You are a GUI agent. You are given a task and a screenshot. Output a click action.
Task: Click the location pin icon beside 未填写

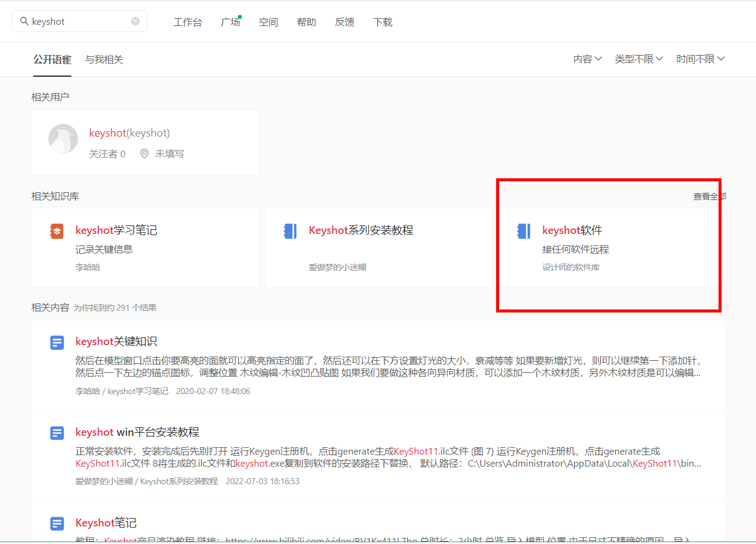click(x=144, y=154)
